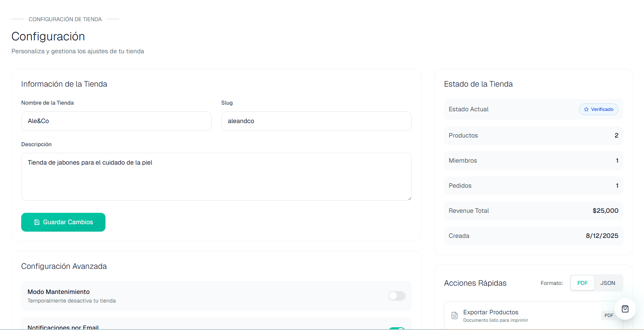The height and width of the screenshot is (330, 644).
Task: Focus the Slug field containing aleandco
Action: (317, 121)
